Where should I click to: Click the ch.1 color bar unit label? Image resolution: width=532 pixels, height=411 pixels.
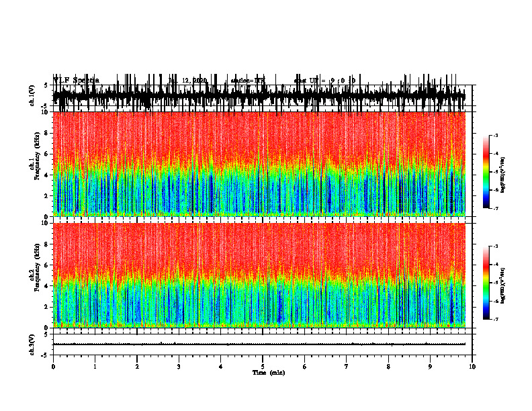pos(503,175)
